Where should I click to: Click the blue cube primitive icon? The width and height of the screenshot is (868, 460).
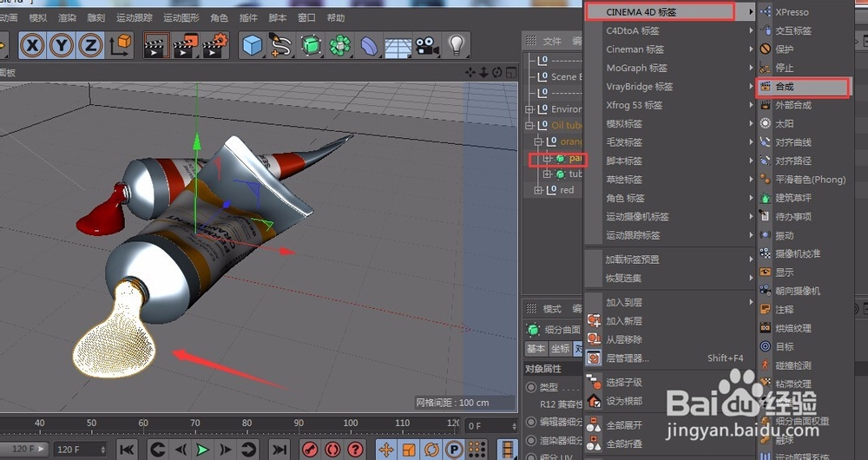[x=253, y=45]
